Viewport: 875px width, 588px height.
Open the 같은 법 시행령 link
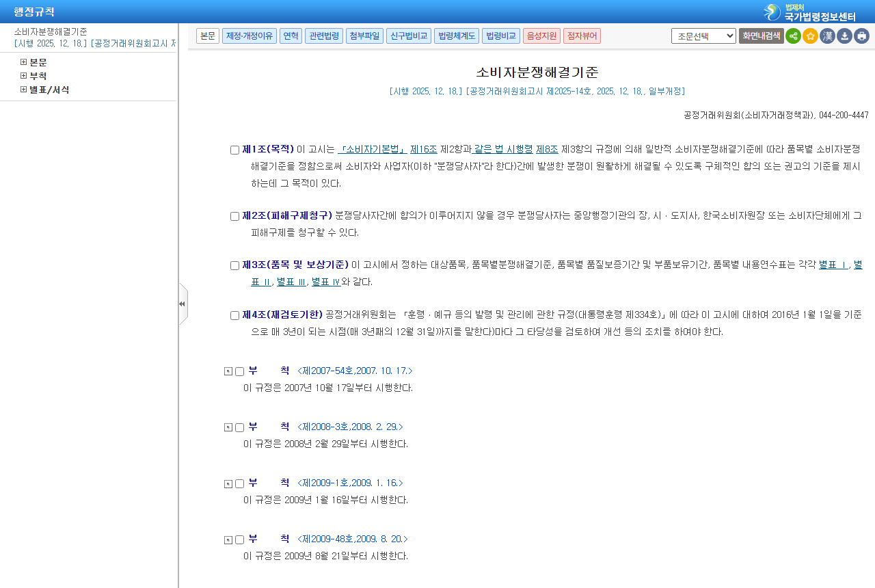[x=503, y=149]
